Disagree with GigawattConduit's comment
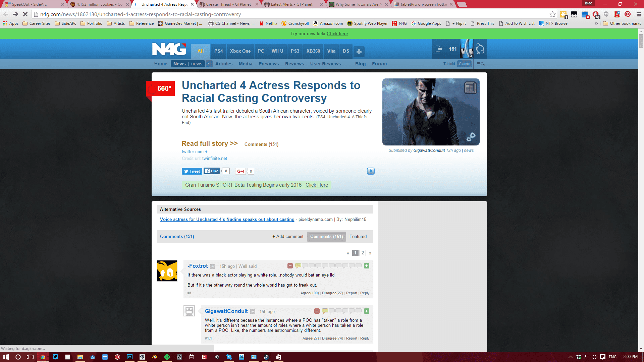Image resolution: width=644 pixels, height=362 pixels. (332, 338)
